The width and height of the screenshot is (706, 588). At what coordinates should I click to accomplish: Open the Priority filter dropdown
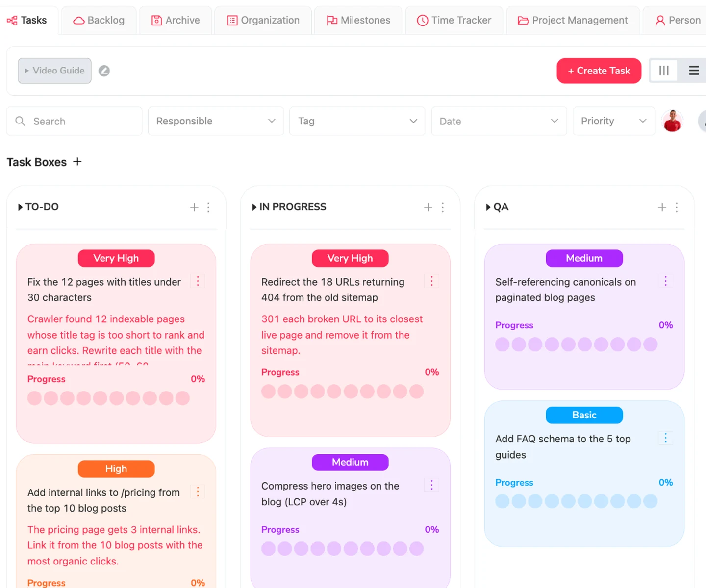pos(614,121)
